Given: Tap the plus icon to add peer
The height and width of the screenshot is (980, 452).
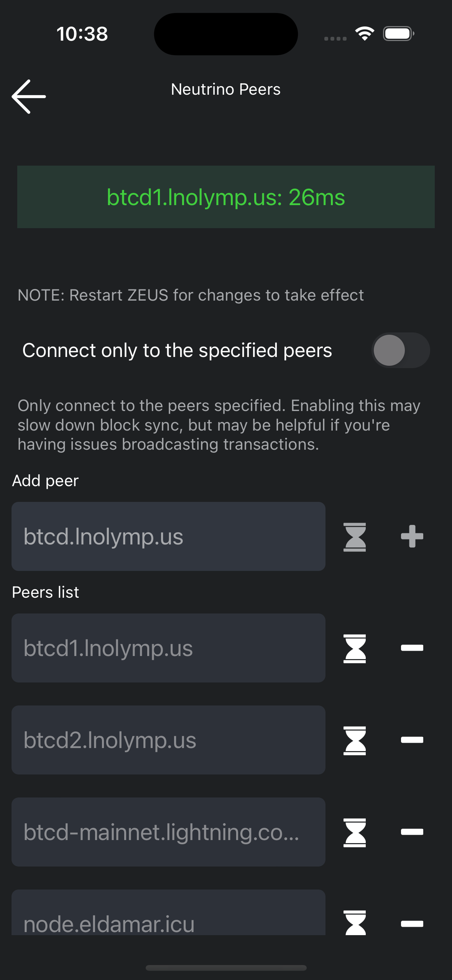Looking at the screenshot, I should click(x=412, y=536).
